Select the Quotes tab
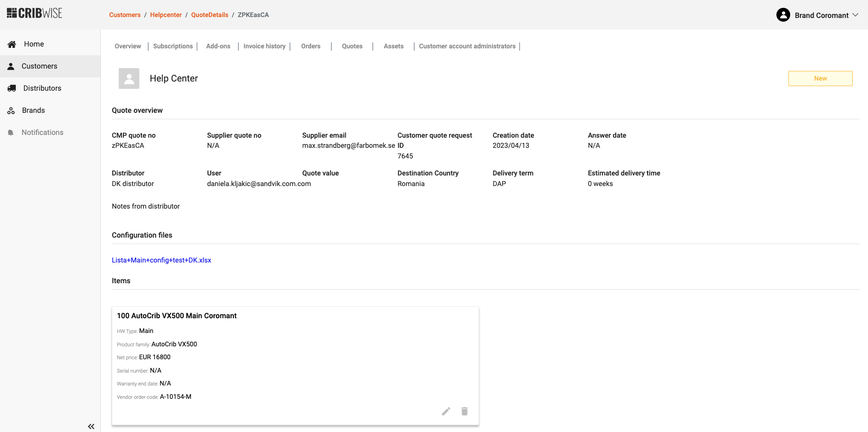868x432 pixels. [x=352, y=46]
